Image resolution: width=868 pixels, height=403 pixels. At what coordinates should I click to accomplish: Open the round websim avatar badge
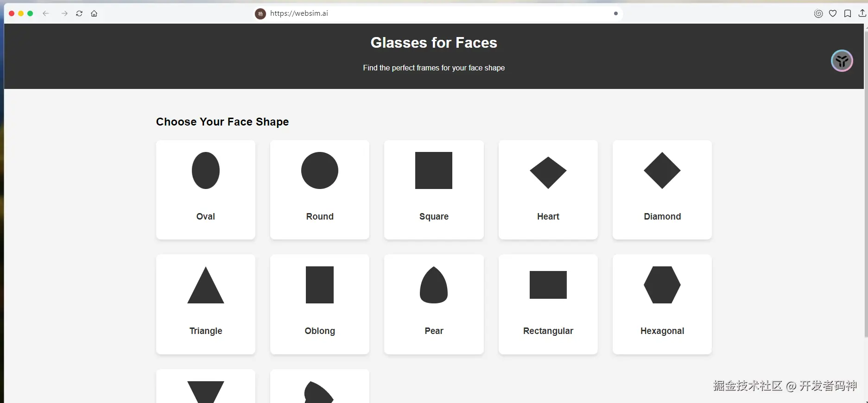(842, 61)
